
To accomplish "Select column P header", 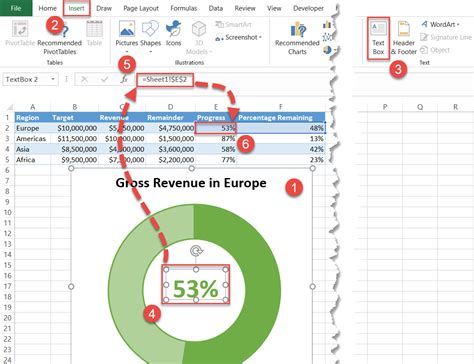I will click(385, 107).
